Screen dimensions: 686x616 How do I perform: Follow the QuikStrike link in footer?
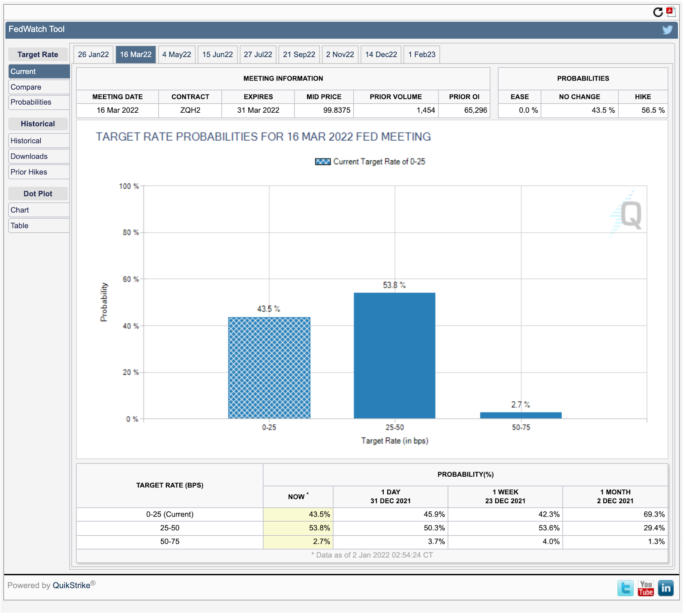click(x=71, y=586)
